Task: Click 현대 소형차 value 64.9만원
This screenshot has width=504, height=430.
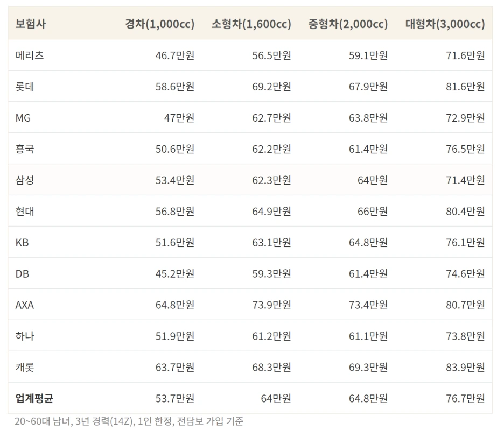Action: [x=271, y=211]
